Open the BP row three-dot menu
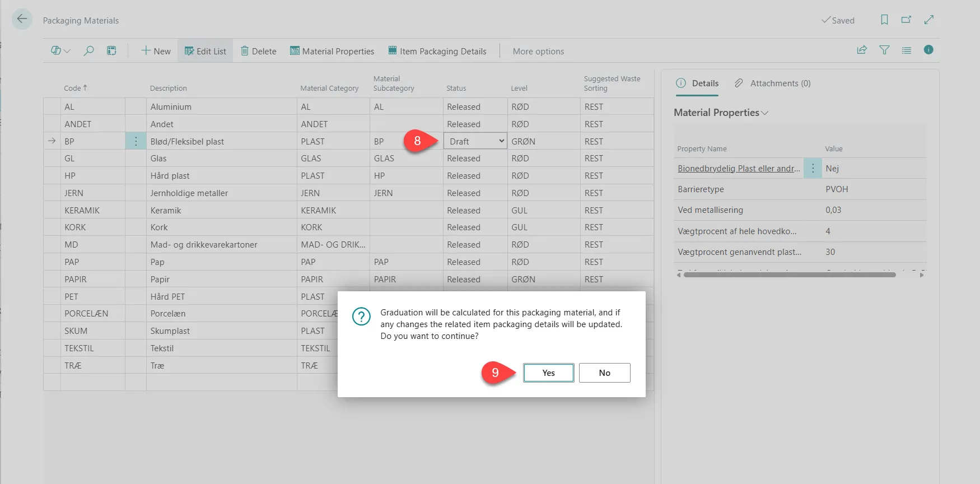 coord(136,141)
